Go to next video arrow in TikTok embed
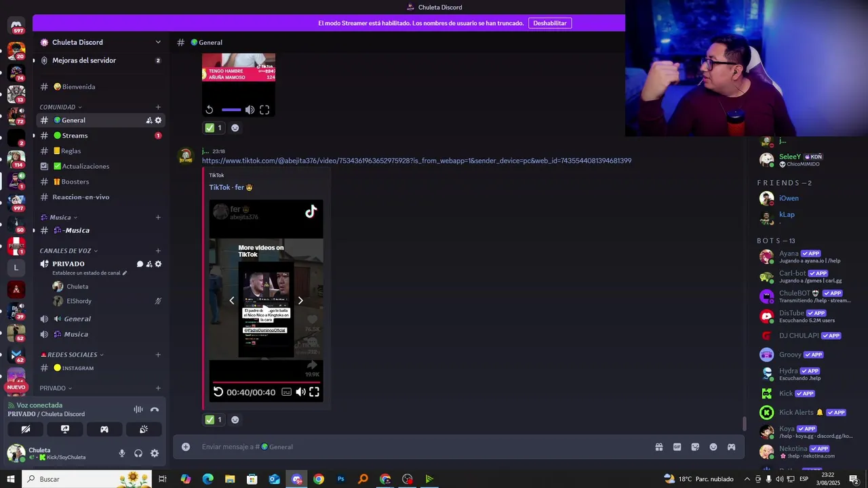Viewport: 868px width, 488px height. [300, 300]
